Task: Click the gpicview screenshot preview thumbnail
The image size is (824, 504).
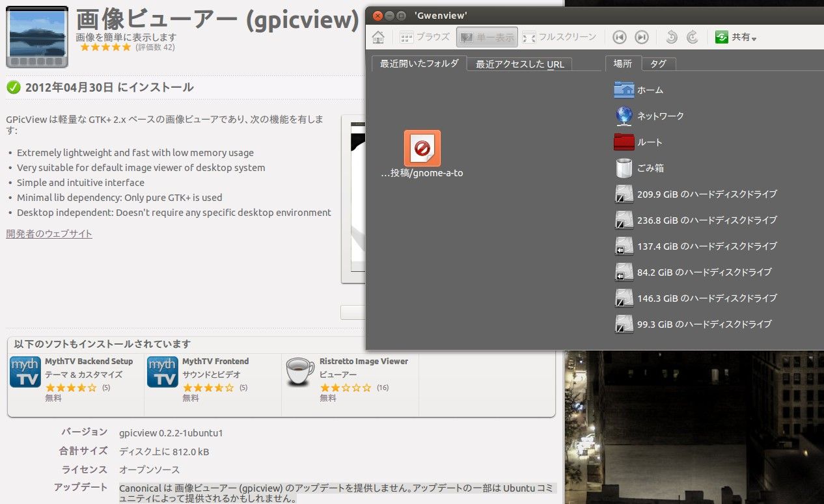Action: [x=353, y=200]
